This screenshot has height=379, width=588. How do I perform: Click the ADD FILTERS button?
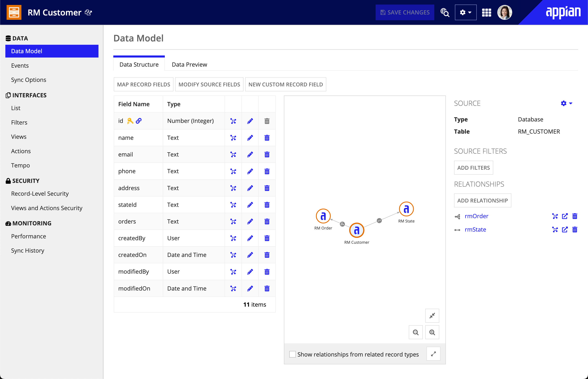pos(473,168)
